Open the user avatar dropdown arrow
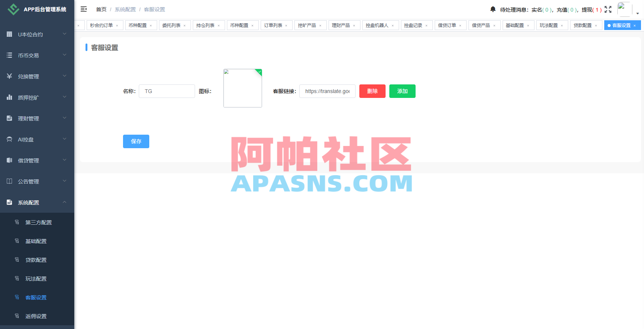 (x=637, y=14)
